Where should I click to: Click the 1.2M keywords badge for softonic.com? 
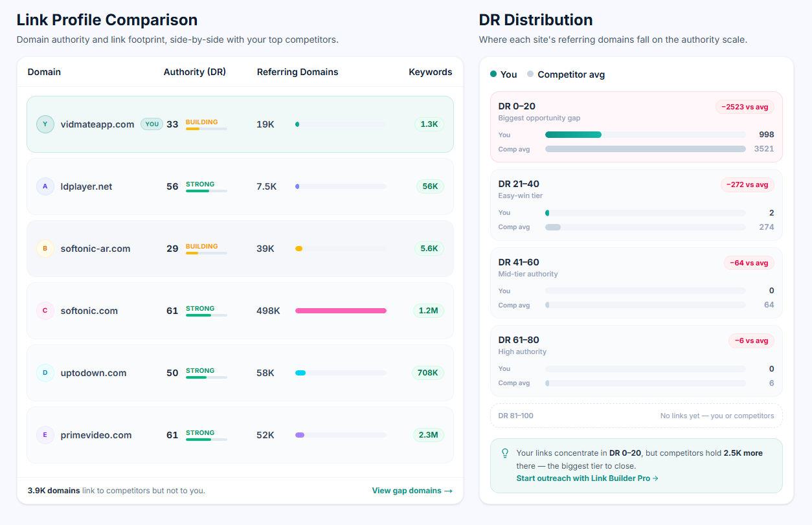coord(429,311)
